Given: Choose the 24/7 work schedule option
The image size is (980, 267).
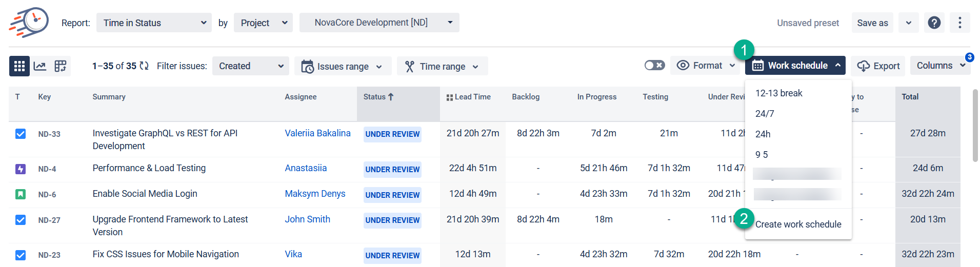Looking at the screenshot, I should (765, 114).
